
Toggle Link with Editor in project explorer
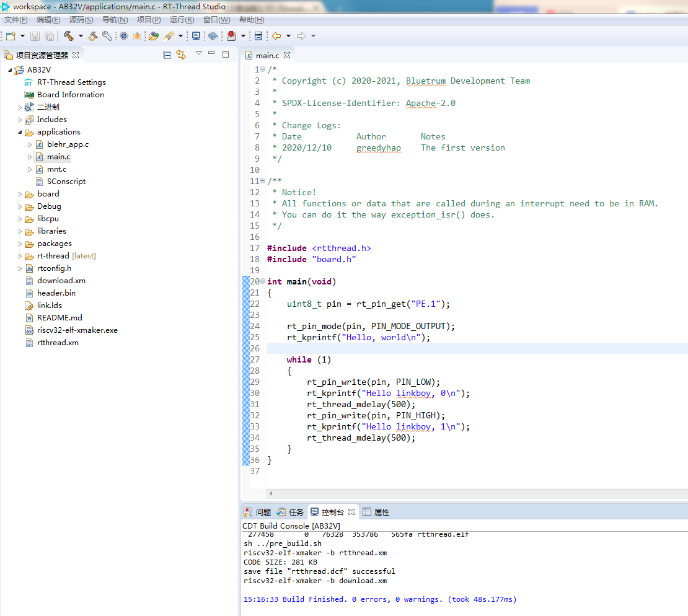tap(181, 55)
